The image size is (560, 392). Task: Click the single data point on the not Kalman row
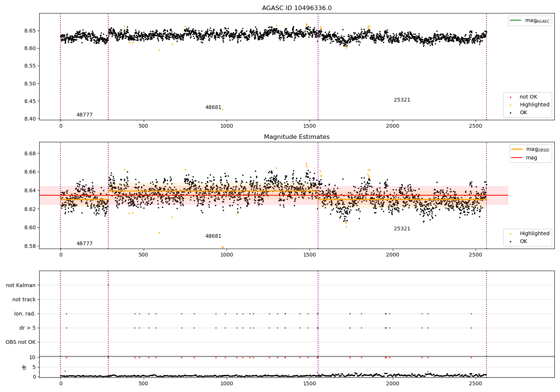click(108, 285)
